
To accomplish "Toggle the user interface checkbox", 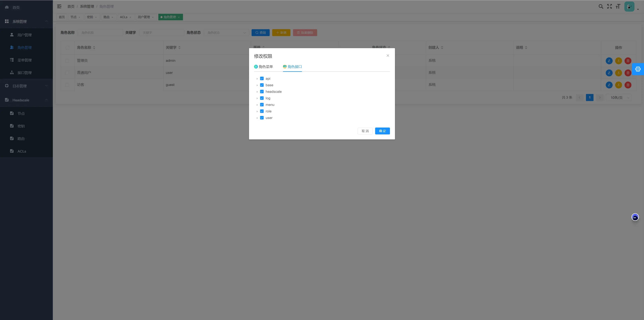I will tap(262, 118).
